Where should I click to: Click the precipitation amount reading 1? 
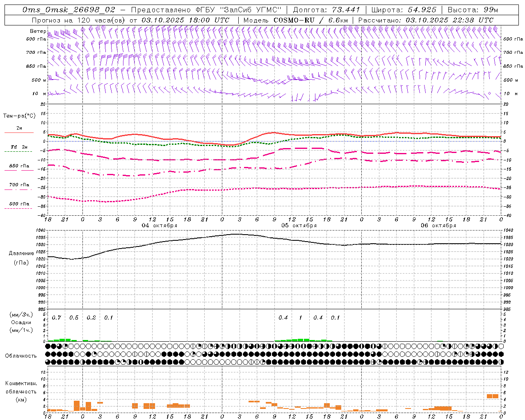301,318
